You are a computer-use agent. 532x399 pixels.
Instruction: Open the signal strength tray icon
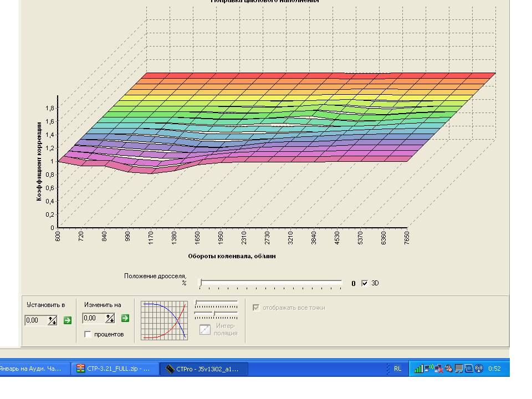click(x=419, y=369)
